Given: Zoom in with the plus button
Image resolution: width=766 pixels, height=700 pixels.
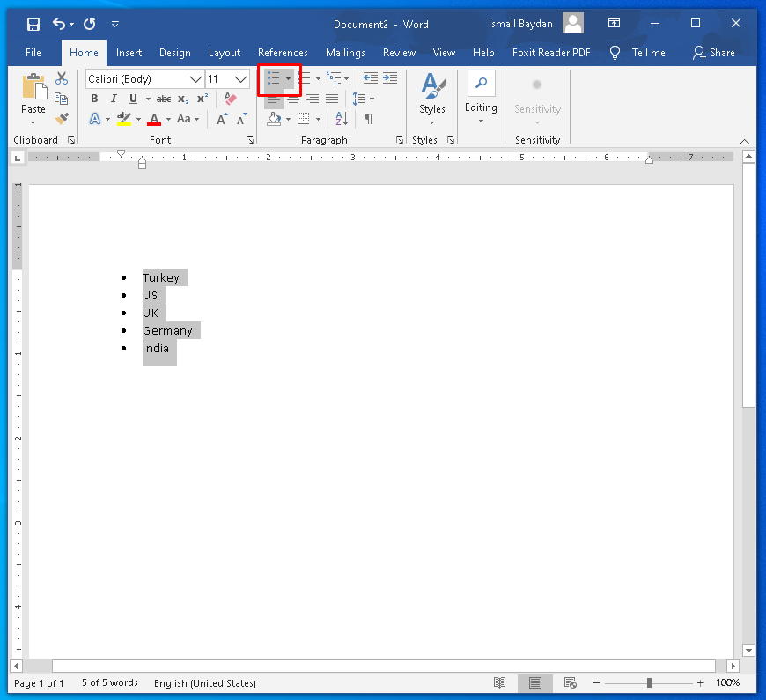Looking at the screenshot, I should 701,683.
